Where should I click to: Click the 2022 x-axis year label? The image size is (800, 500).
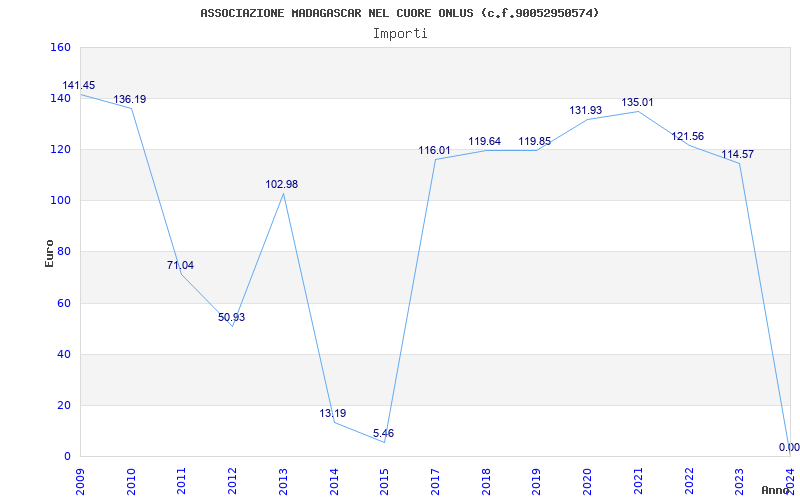point(689,482)
